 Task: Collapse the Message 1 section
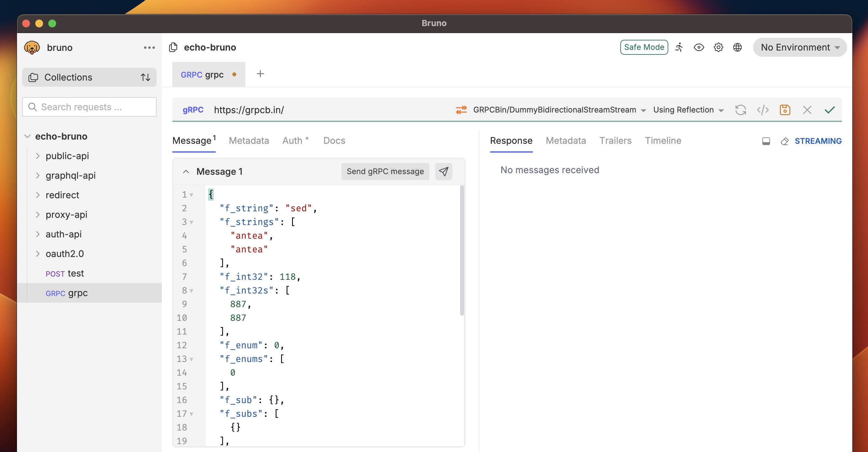(x=186, y=172)
